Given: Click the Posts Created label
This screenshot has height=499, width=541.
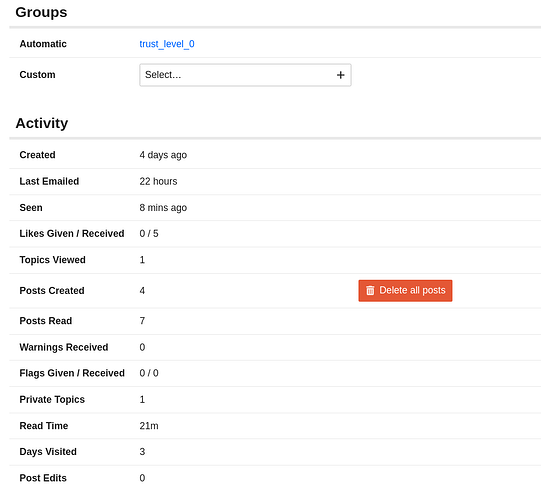Looking at the screenshot, I should coord(52,291).
